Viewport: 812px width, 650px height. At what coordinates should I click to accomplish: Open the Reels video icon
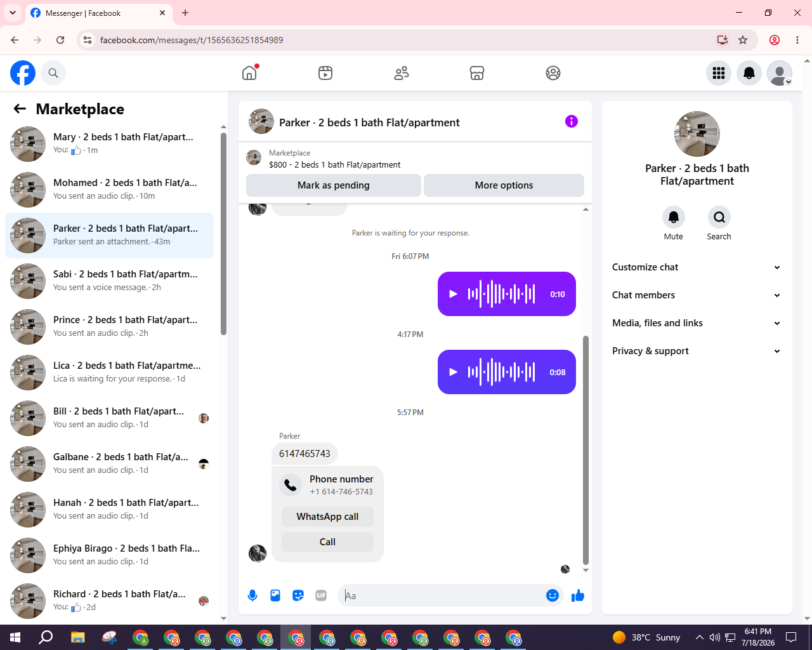tap(325, 73)
